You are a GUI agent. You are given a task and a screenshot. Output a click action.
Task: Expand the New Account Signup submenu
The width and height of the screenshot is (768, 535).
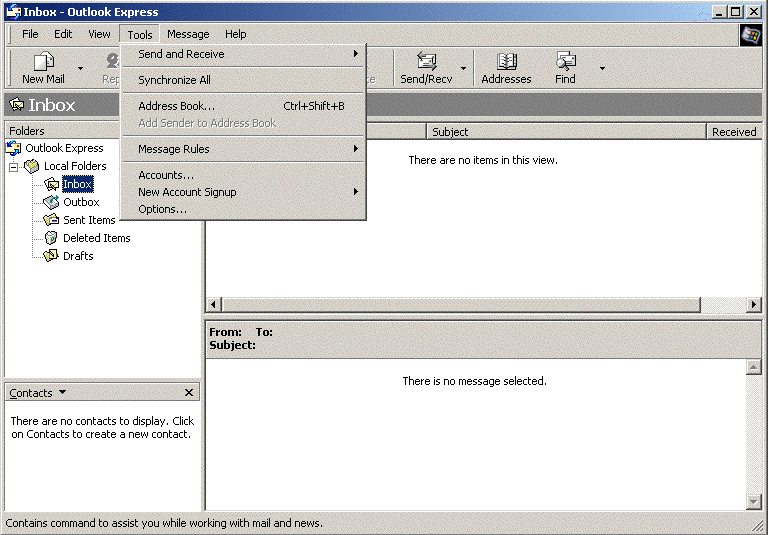point(243,192)
